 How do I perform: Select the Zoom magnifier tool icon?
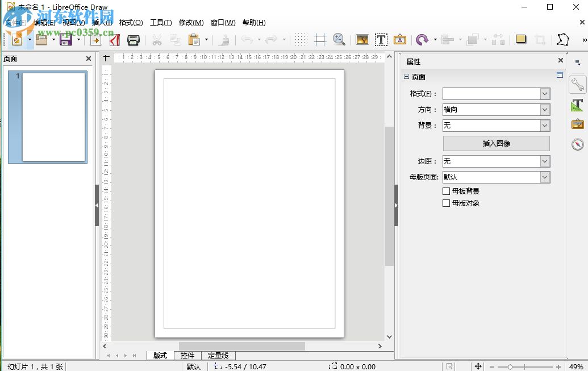[x=339, y=40]
